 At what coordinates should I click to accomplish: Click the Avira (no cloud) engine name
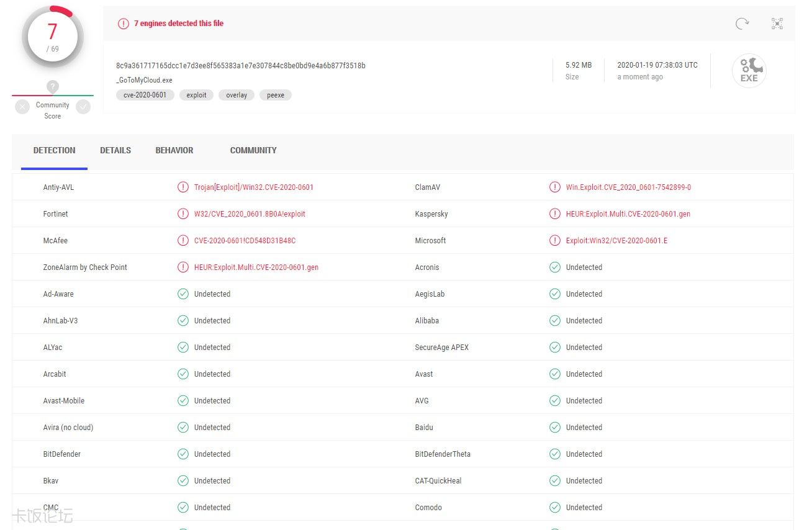tap(68, 427)
